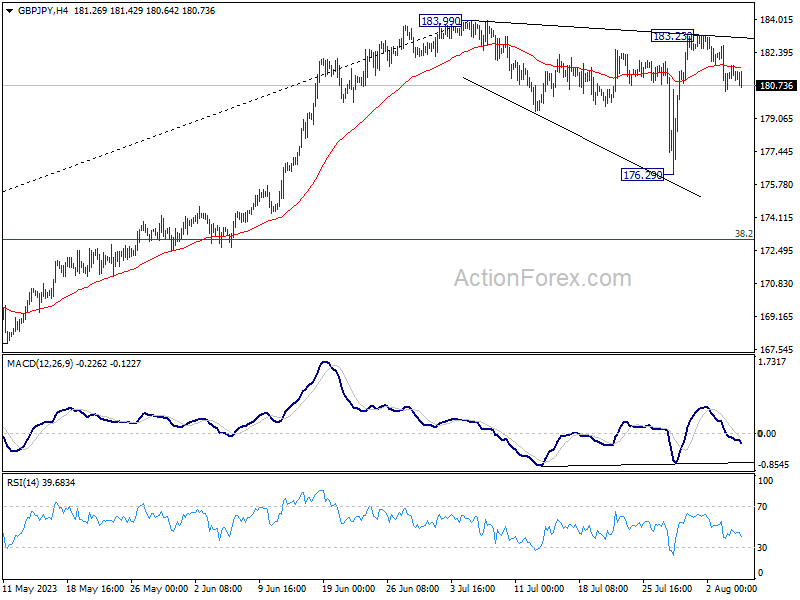
Task: Click the 26 Jun 08:00 date label
Action: point(412,589)
